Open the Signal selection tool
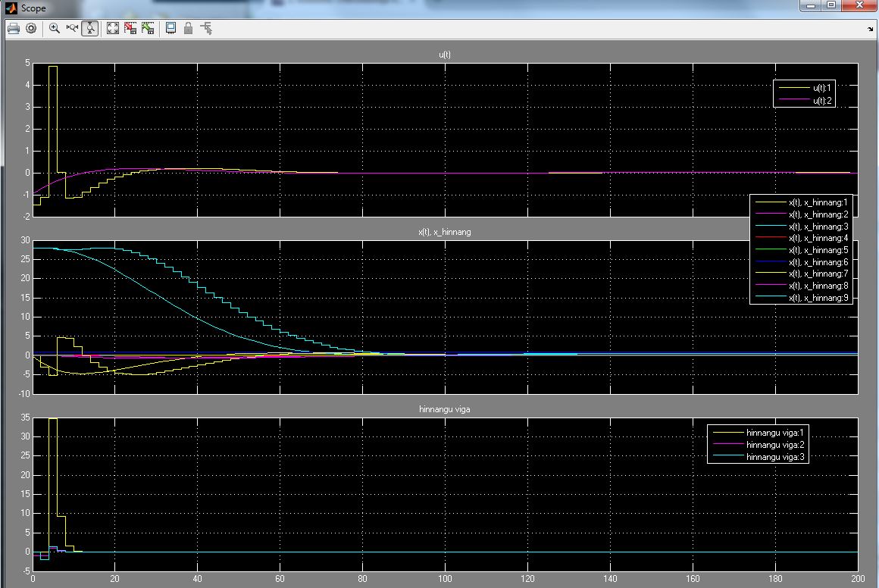 (206, 28)
